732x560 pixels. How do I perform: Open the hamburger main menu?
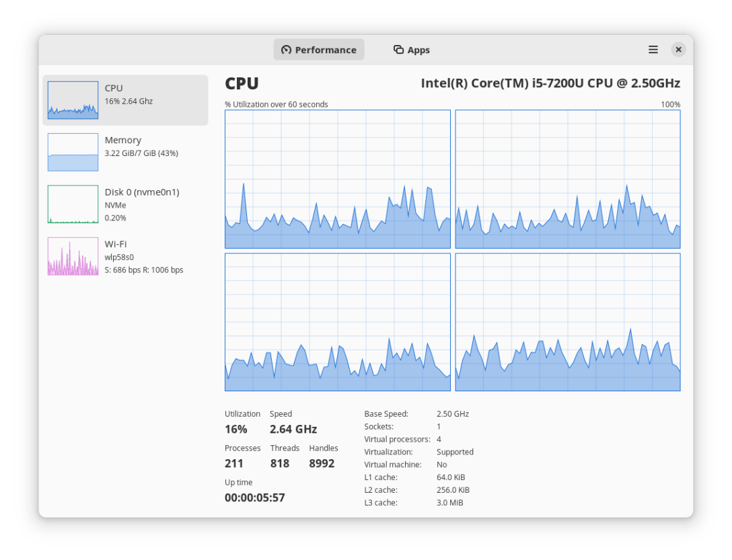(x=653, y=50)
